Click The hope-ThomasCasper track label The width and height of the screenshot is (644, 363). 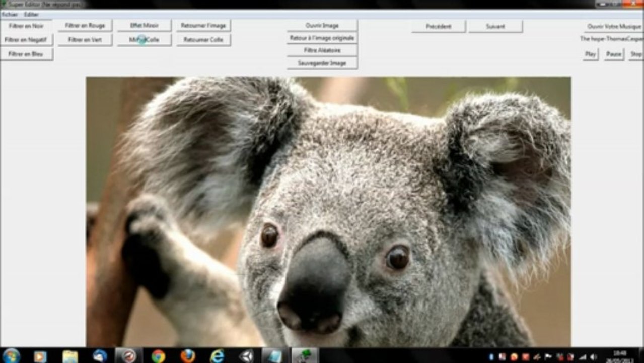612,39
